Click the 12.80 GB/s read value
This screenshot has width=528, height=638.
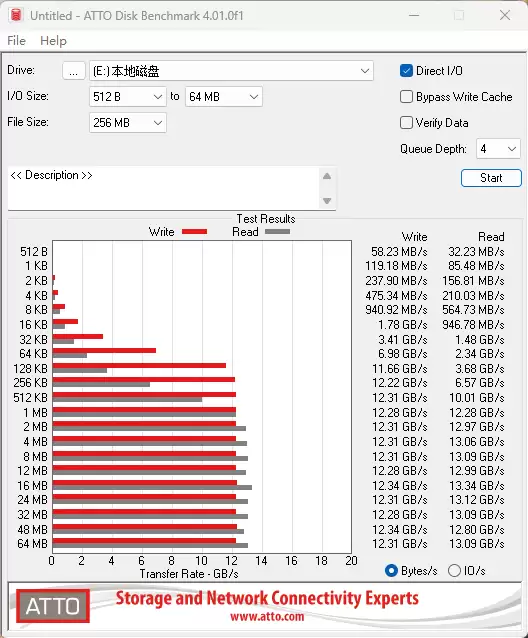tap(477, 529)
